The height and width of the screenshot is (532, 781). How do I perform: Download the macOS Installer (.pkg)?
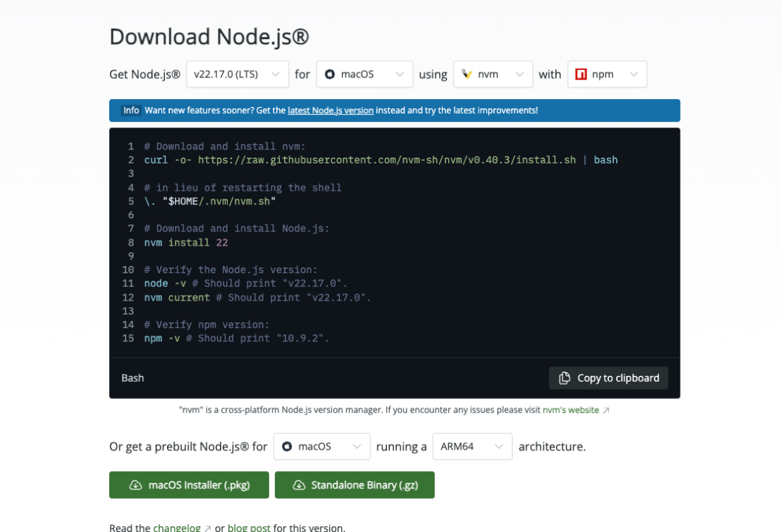click(x=189, y=485)
